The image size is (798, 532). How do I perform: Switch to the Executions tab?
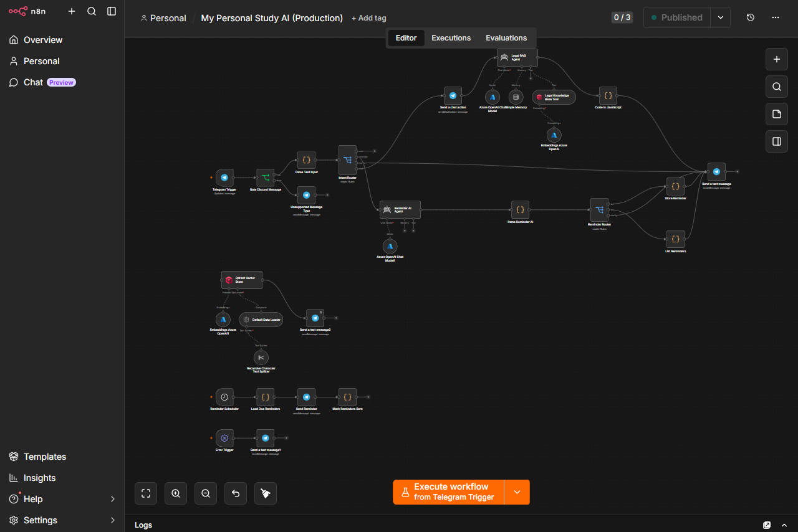tap(451, 38)
